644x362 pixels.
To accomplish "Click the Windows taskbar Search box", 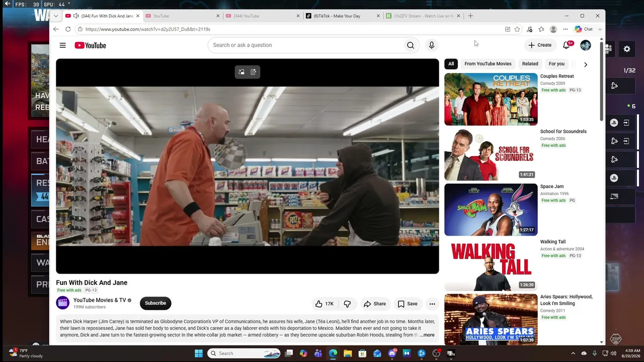I will (x=244, y=353).
